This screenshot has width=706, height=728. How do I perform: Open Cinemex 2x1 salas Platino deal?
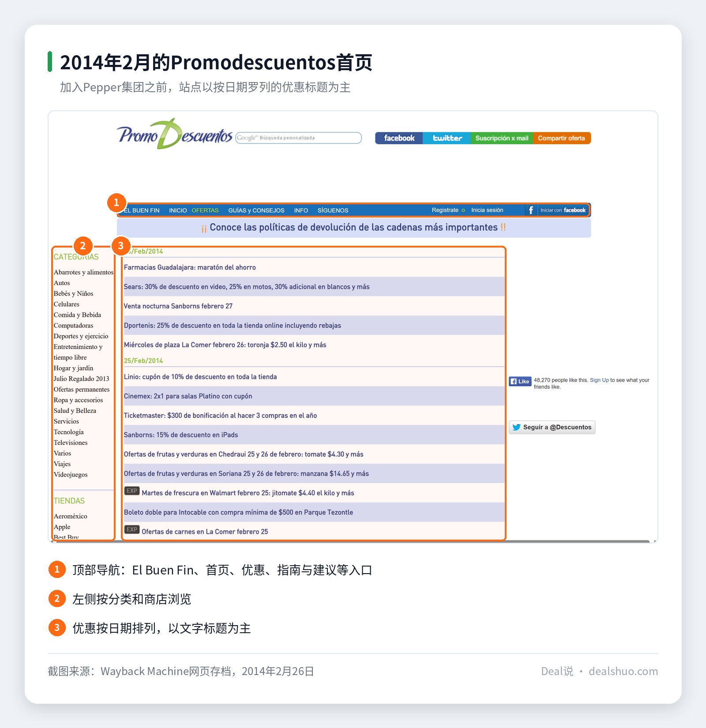pos(188,396)
